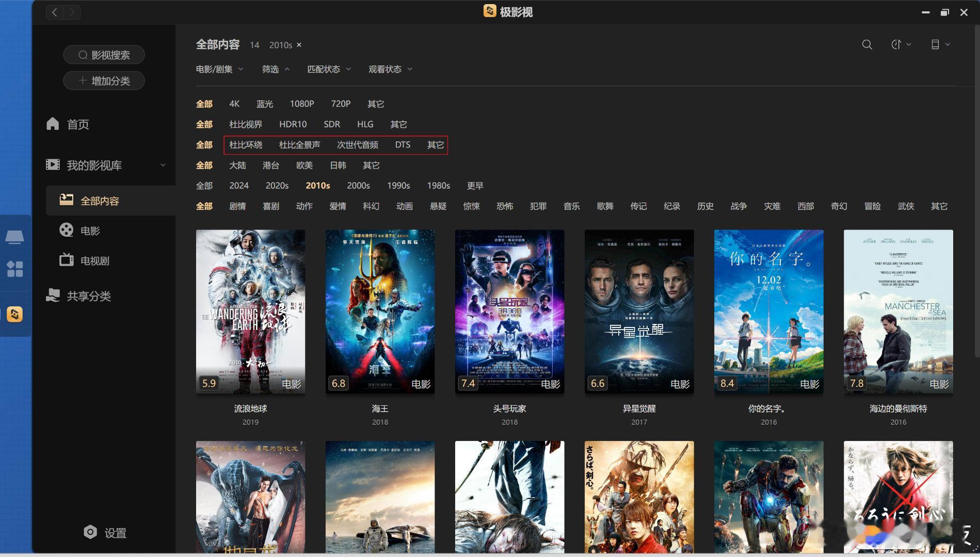Open the apps grid icon in left dock
Image resolution: width=980 pixels, height=557 pixels.
tap(14, 269)
